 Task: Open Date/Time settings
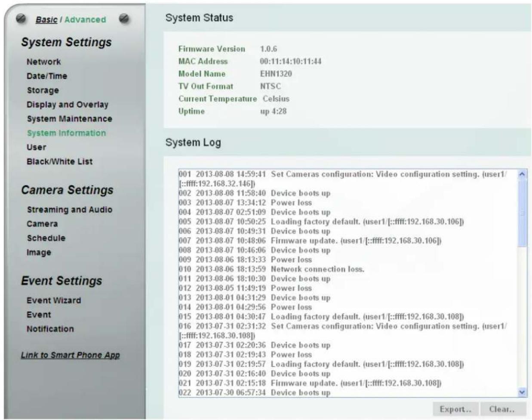pos(47,76)
